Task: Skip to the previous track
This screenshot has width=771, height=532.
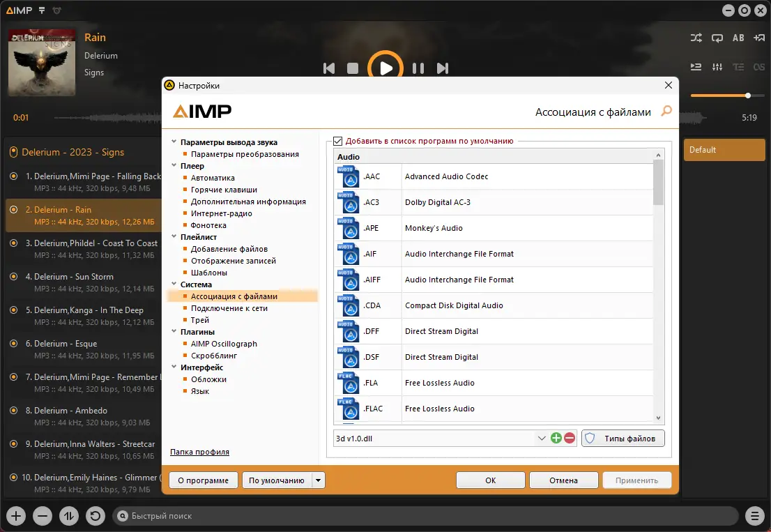Action: click(329, 68)
